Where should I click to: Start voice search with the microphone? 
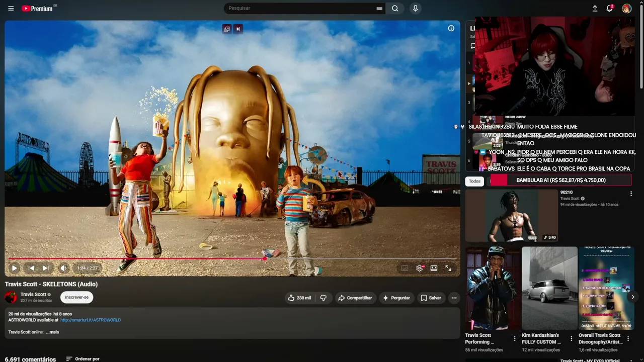(415, 8)
